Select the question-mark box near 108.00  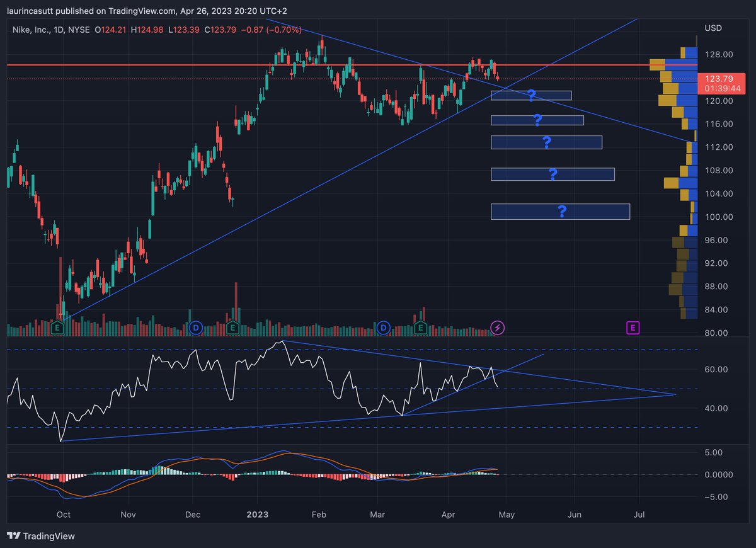pyautogui.click(x=553, y=174)
